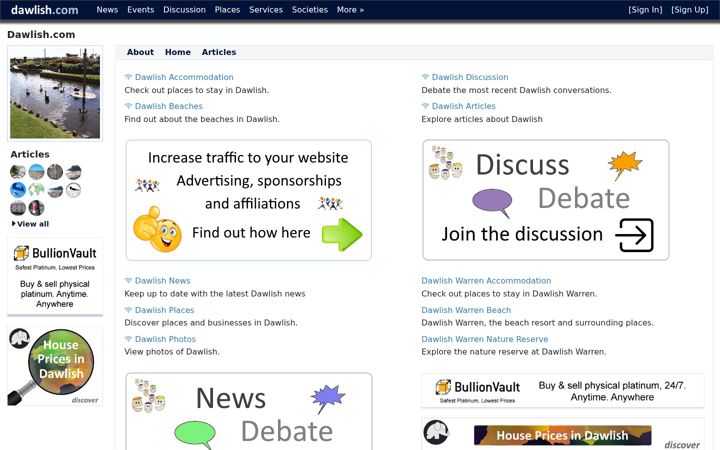The image size is (720, 450).
Task: Click the Dawlish.com page heading
Action: 41,35
